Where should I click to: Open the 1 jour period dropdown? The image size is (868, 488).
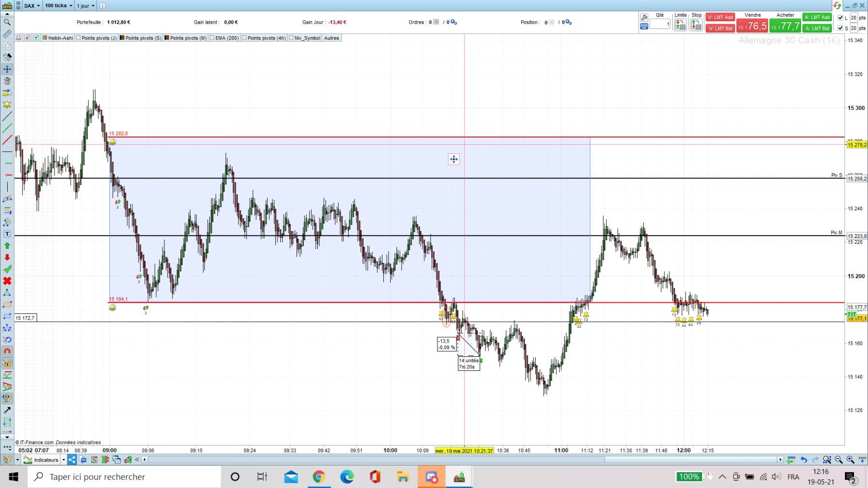click(86, 6)
